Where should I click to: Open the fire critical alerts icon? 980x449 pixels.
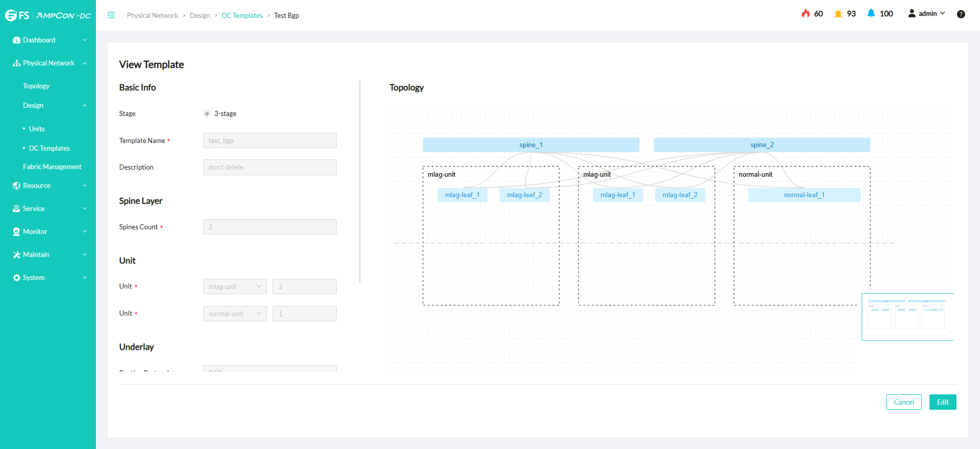805,14
